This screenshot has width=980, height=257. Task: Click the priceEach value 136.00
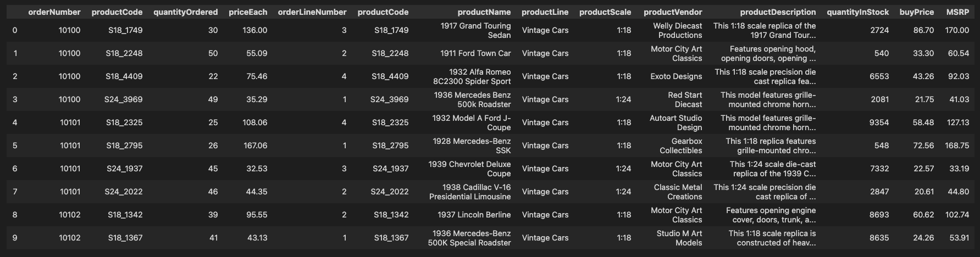[x=255, y=30]
